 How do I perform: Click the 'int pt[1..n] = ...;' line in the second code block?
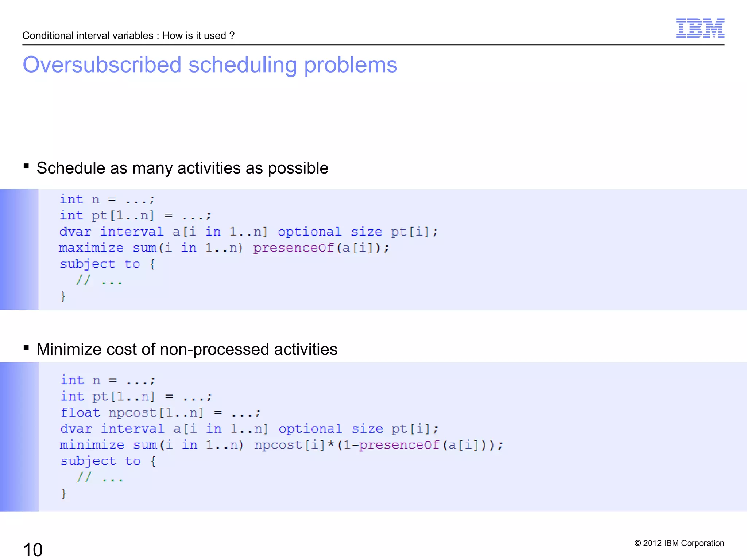(x=136, y=396)
